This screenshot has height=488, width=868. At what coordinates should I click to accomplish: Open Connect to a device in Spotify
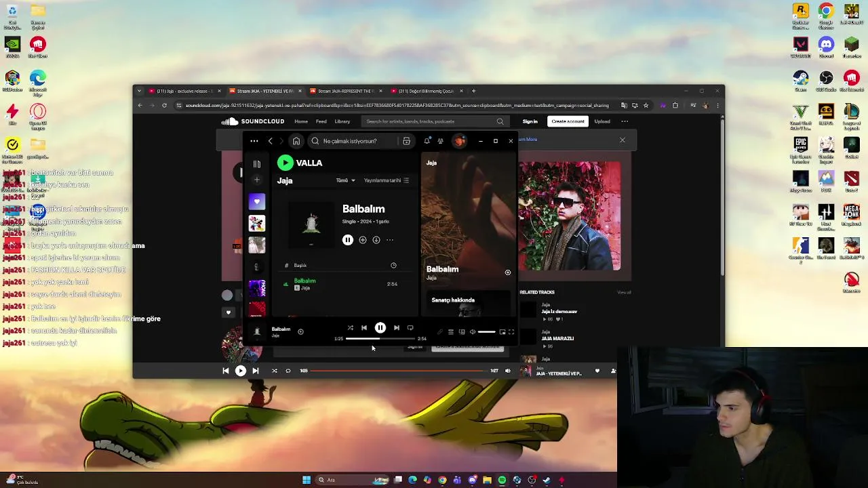[x=462, y=332]
